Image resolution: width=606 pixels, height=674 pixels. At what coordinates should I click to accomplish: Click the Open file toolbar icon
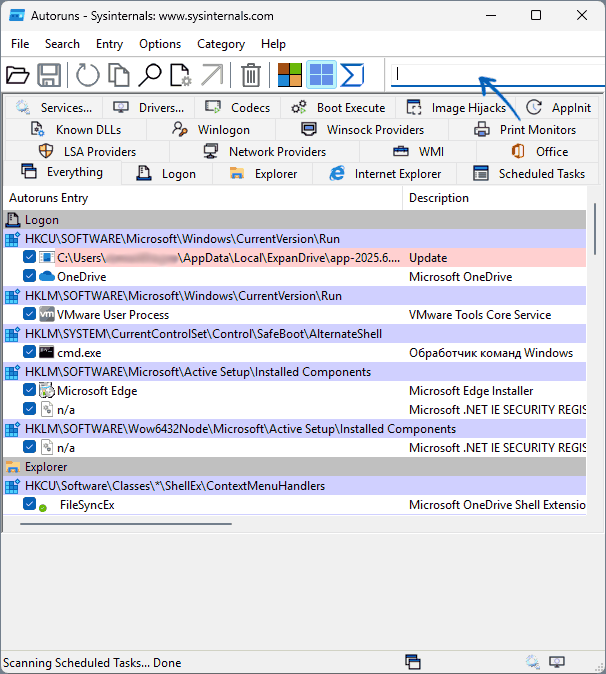tap(18, 75)
